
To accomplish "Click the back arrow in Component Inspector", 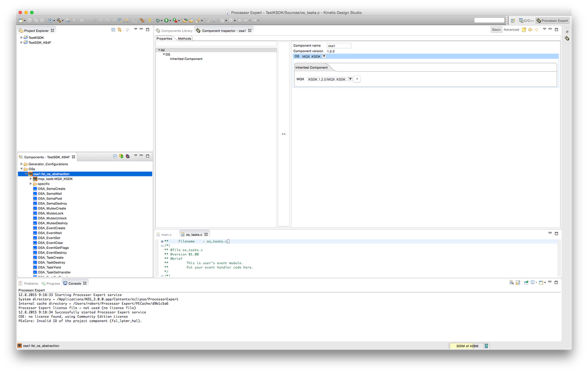I will [x=530, y=29].
